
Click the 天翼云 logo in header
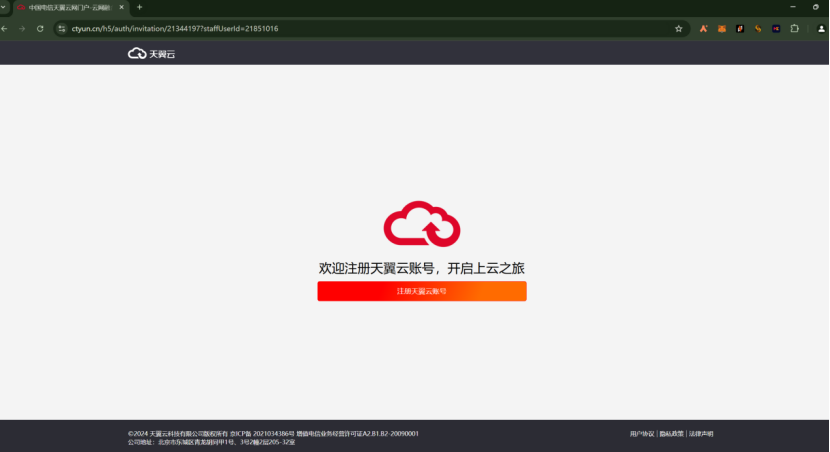[151, 53]
